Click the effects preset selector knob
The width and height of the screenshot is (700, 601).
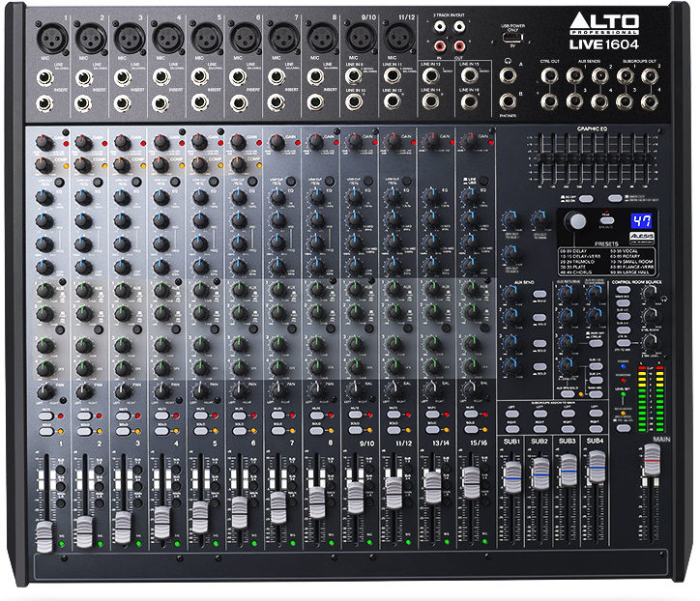[x=576, y=221]
